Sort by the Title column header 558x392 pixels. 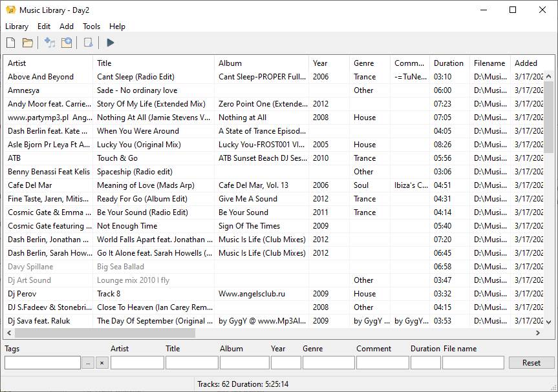[153, 63]
